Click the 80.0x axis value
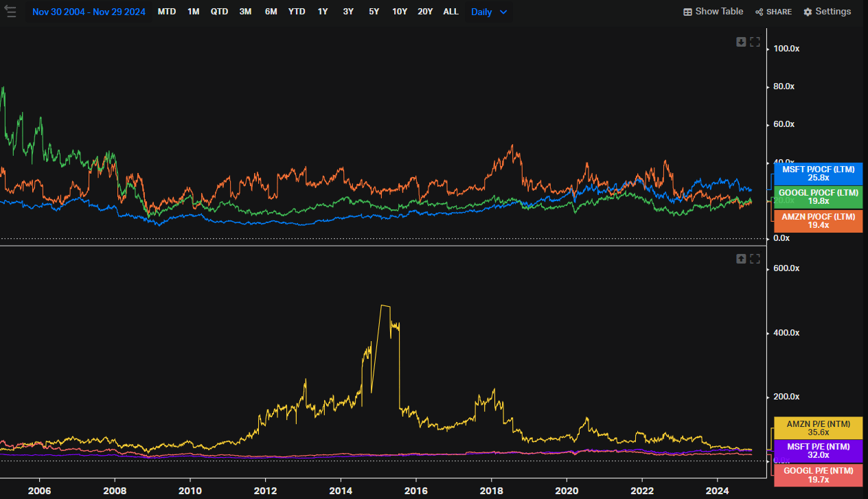Screen dimensions: 868x499 pos(784,86)
